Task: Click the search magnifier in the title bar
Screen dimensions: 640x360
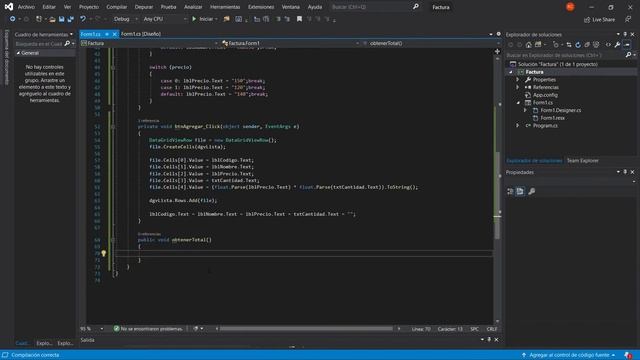Action: point(416,7)
